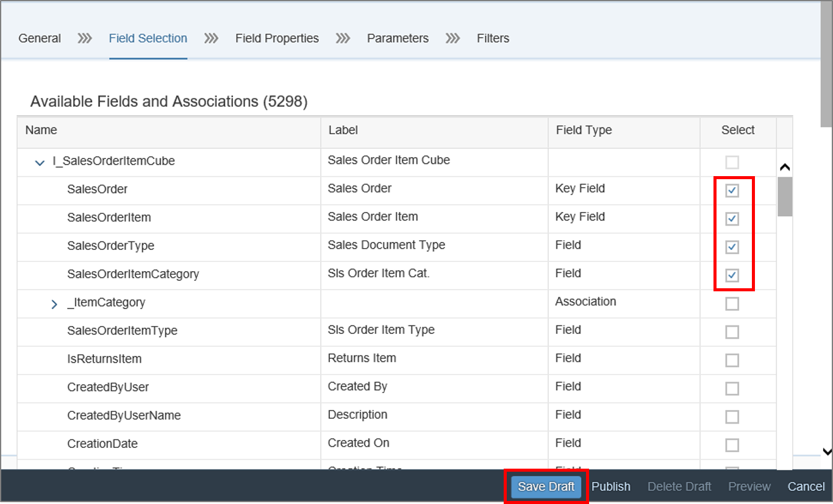The width and height of the screenshot is (833, 504).
Task: Collapse the I_SalesOrderItemCube tree node
Action: click(40, 163)
